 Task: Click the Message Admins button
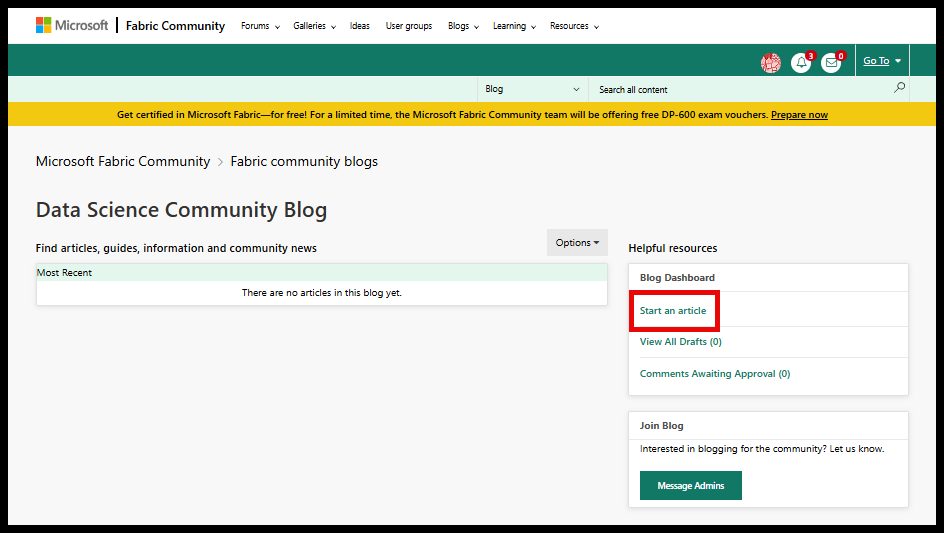coord(691,485)
